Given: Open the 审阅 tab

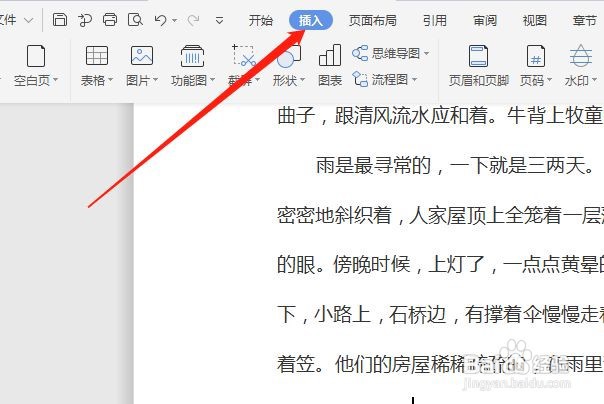Looking at the screenshot, I should point(485,20).
